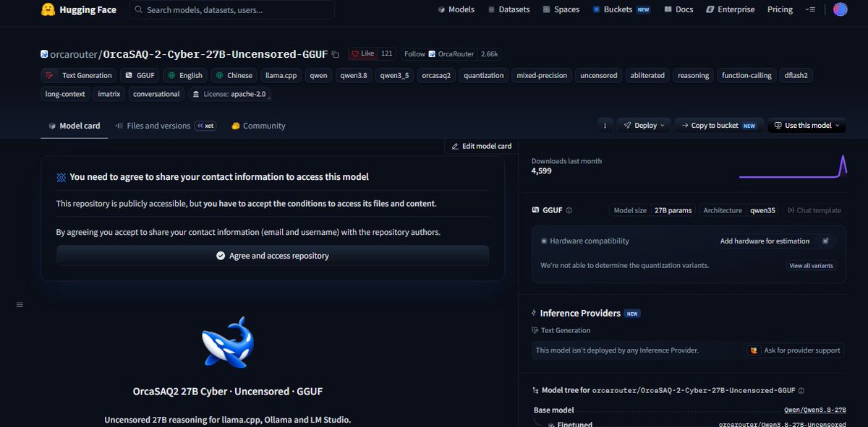Open the three-dot more options menu
The image size is (868, 427).
(x=605, y=125)
